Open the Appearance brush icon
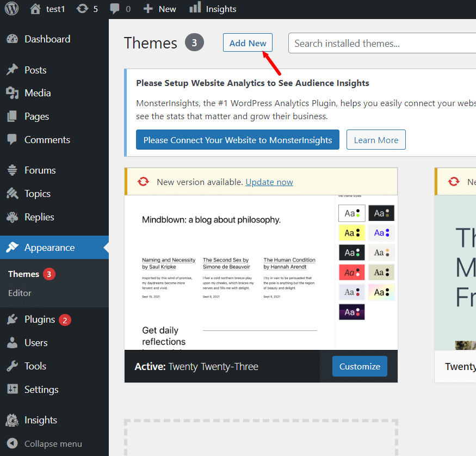 pos(12,247)
